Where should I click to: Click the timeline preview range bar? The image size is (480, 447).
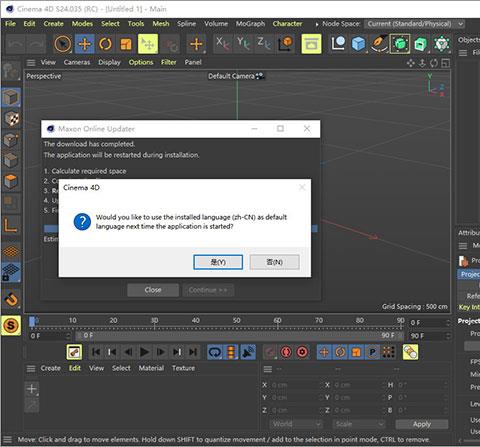click(239, 335)
